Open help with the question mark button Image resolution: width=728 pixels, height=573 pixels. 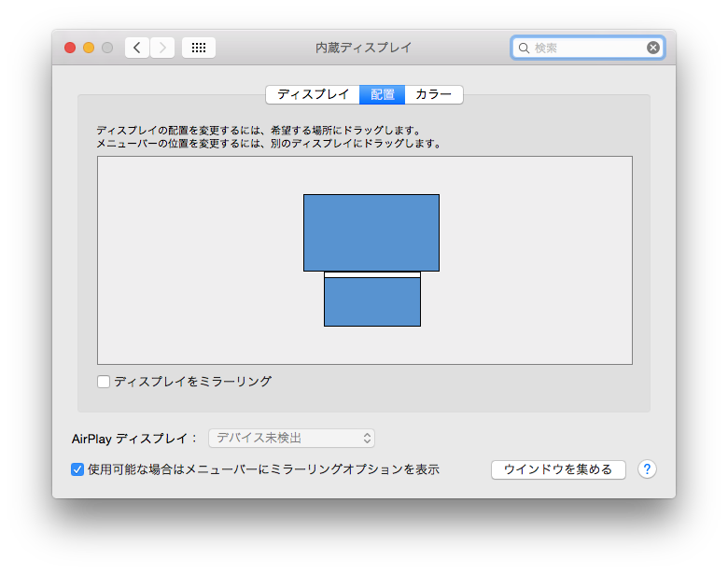coord(647,469)
